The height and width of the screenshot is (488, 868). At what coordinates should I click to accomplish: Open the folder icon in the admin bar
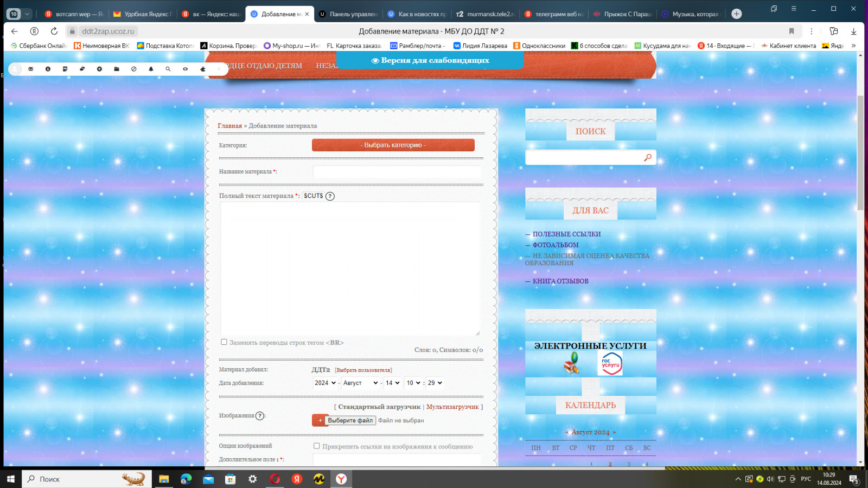(117, 69)
